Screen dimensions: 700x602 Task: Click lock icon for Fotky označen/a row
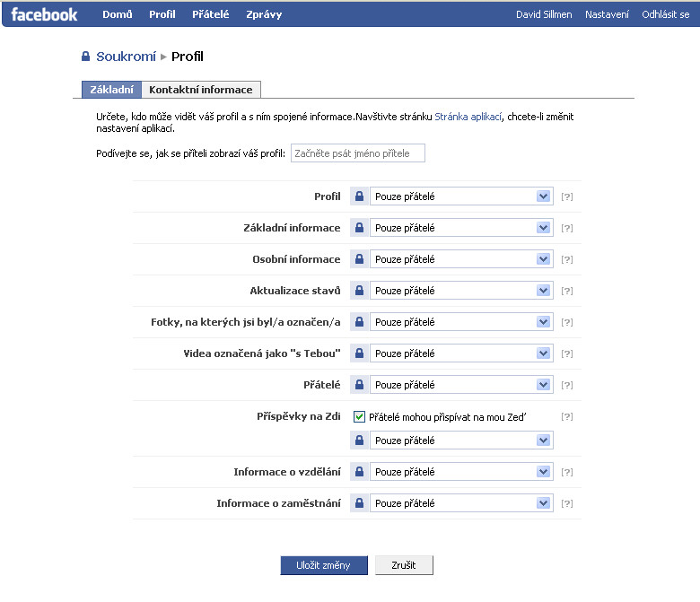[359, 322]
